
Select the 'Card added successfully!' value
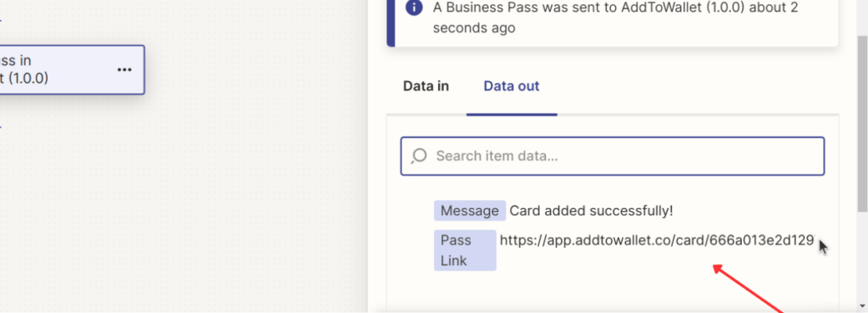591,211
